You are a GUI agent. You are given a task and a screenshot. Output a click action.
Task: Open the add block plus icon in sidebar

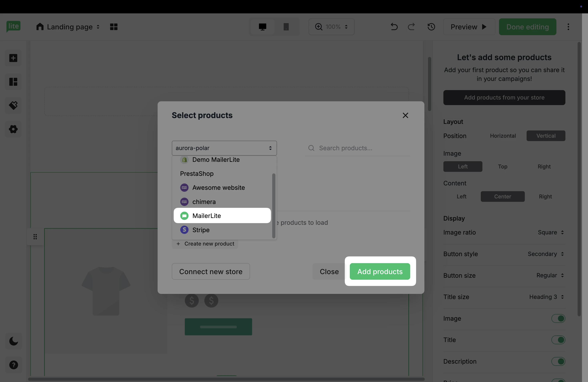[13, 58]
